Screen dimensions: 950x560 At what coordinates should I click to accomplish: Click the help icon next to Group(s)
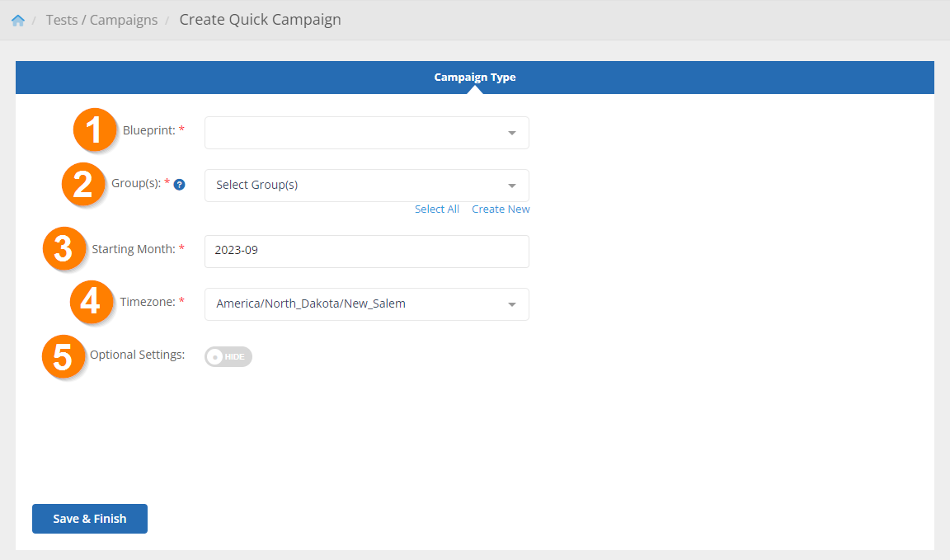point(179,185)
